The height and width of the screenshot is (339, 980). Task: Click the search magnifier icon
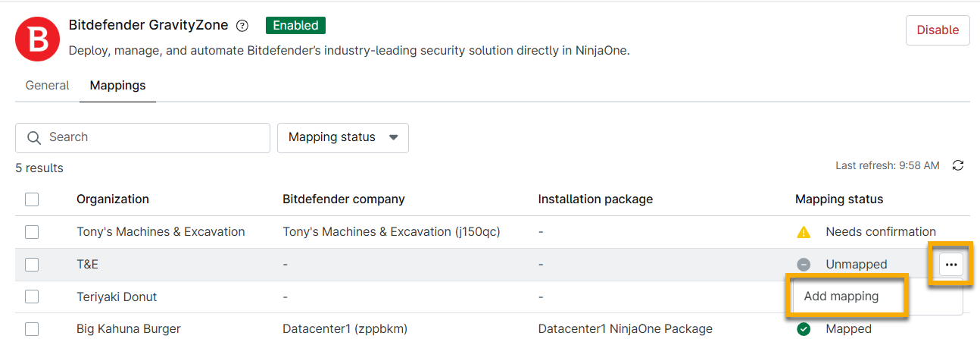tap(33, 138)
